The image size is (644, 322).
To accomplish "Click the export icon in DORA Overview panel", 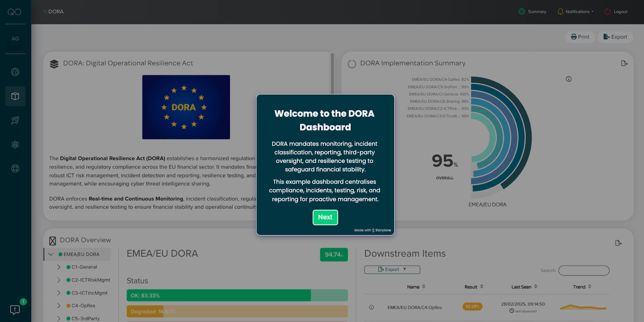I will coord(618,243).
